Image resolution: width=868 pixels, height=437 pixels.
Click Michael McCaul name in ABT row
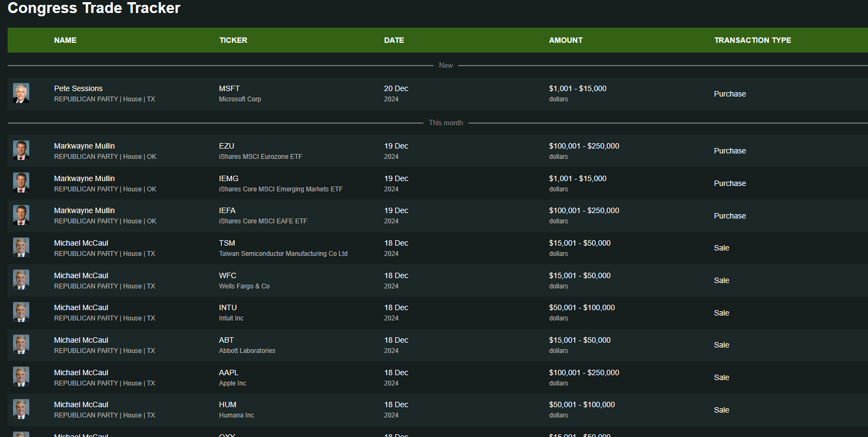(81, 340)
